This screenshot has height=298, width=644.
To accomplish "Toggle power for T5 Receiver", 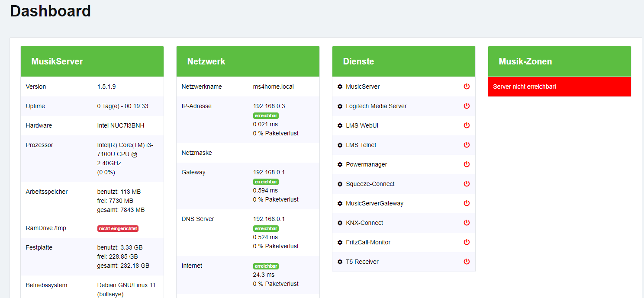I will coord(467,262).
